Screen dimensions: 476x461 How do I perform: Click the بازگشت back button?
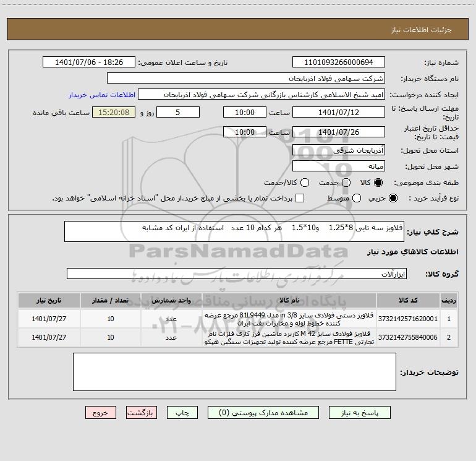coord(142,413)
